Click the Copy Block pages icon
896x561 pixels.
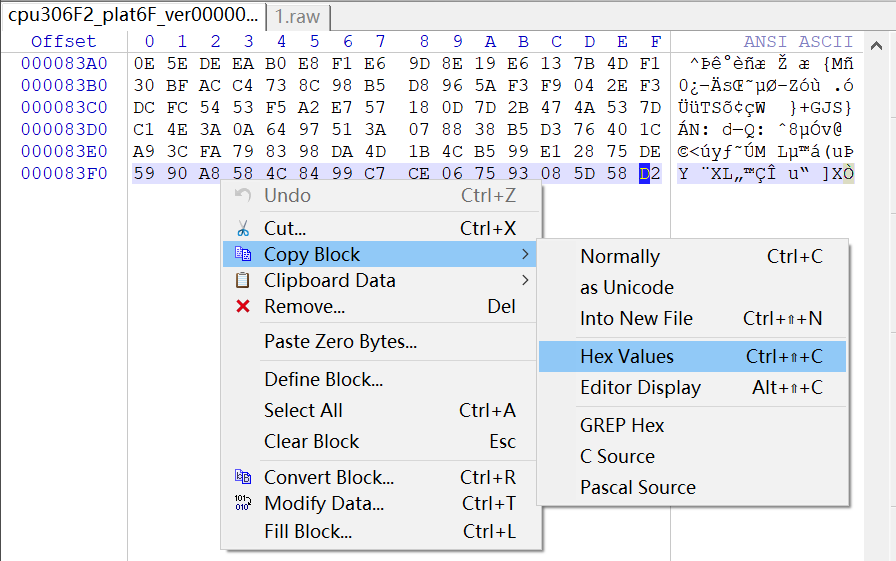pos(243,254)
